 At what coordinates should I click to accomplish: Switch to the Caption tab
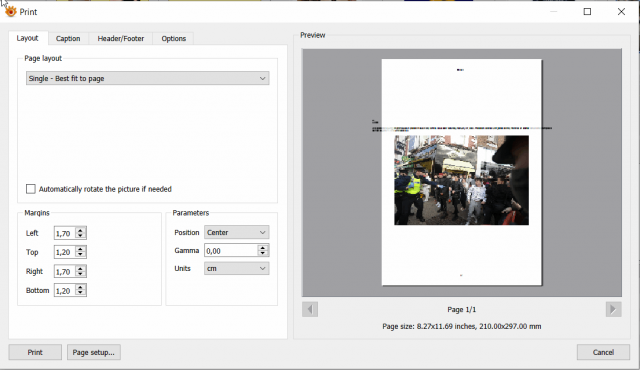click(68, 38)
